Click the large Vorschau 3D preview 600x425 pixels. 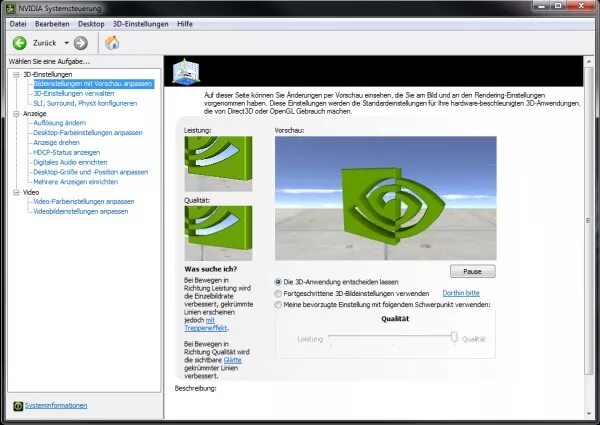(386, 198)
